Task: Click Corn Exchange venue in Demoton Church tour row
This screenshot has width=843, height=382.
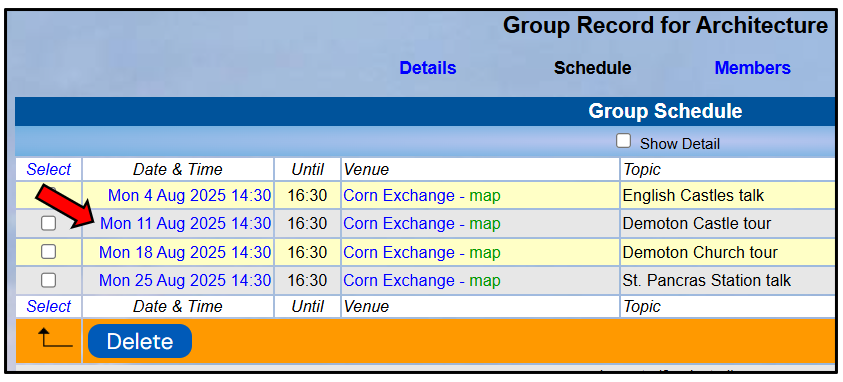Action: click(x=399, y=252)
